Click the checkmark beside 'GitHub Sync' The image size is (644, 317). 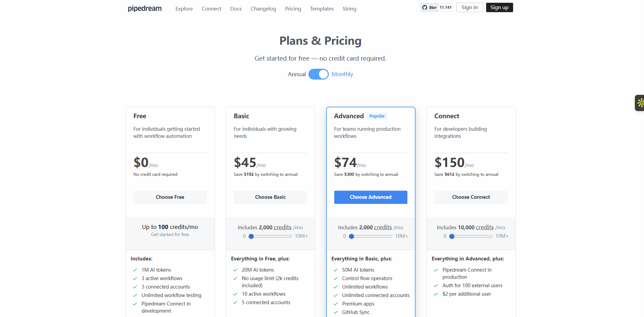(336, 312)
